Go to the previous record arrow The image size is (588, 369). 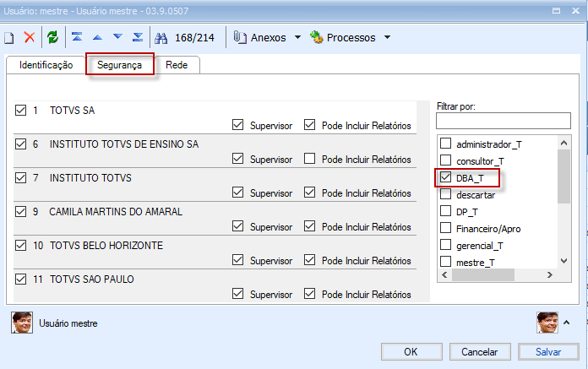[97, 37]
